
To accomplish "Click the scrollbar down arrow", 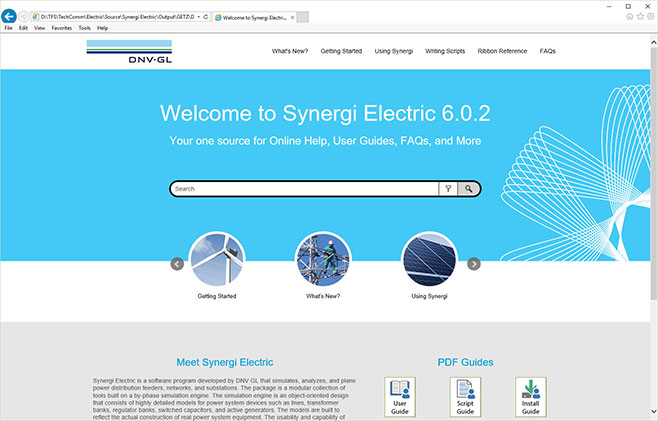I will [654, 411].
